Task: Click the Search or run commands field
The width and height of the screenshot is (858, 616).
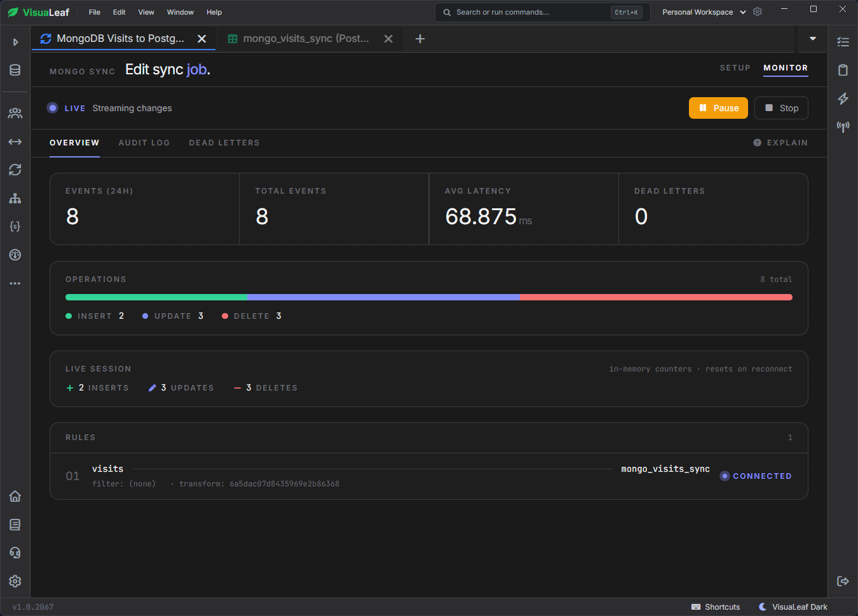Action: click(543, 12)
